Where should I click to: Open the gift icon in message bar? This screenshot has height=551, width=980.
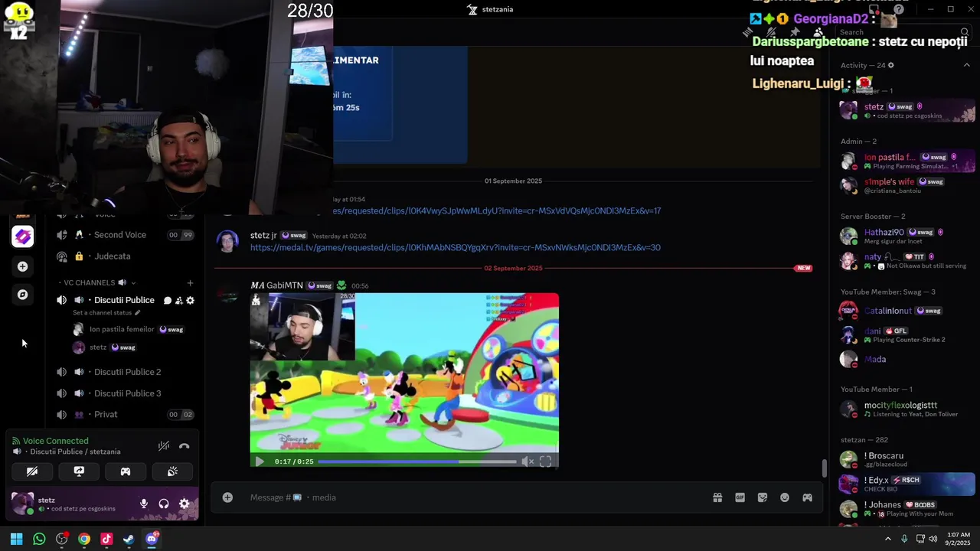717,497
